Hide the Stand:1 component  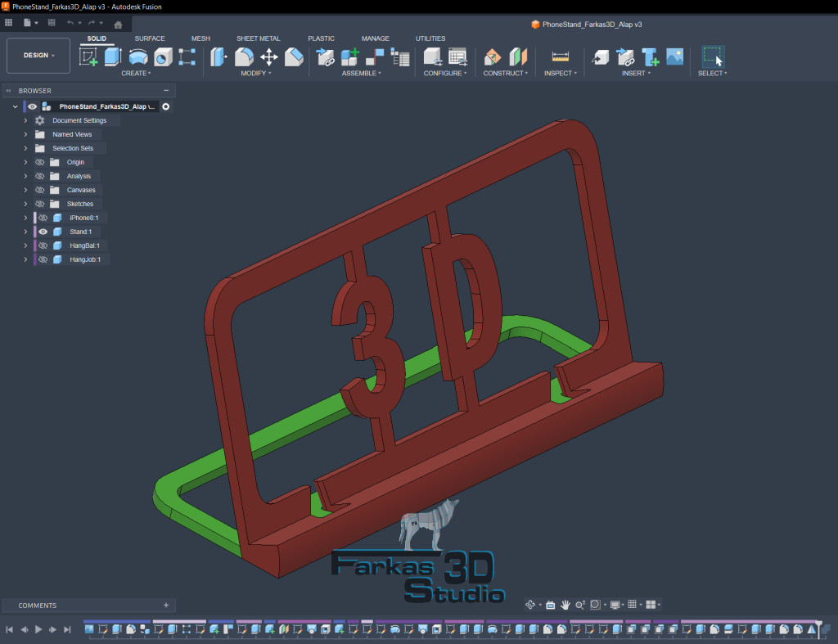coord(43,232)
